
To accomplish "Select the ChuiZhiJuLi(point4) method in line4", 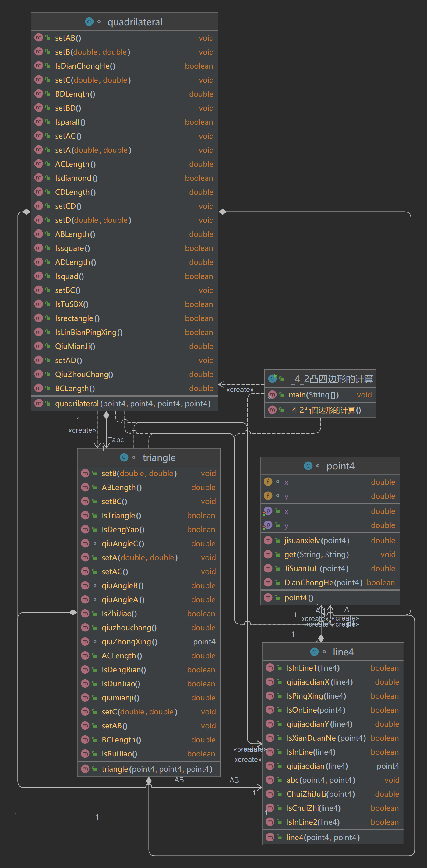I will [333, 794].
